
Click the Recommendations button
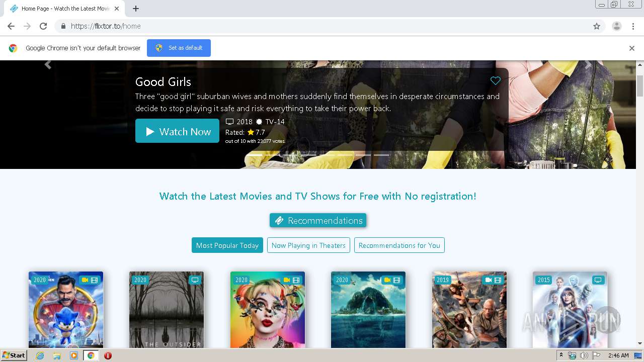(x=318, y=220)
